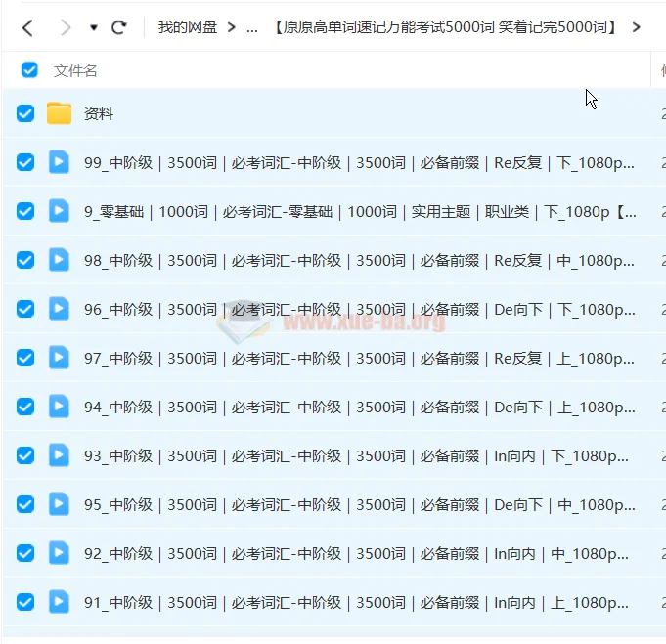
Task: Click the back navigation arrow
Action: click(27, 27)
